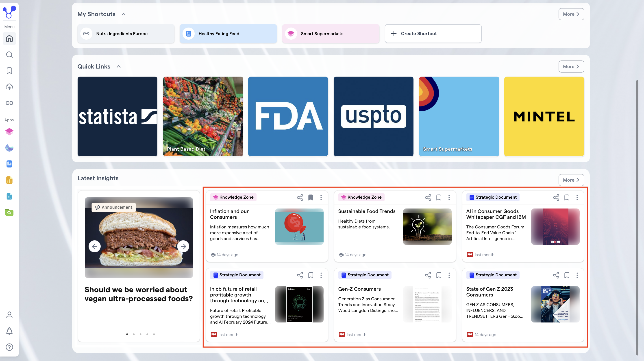The width and height of the screenshot is (644, 361).
Task: Share the In cb future of retail card
Action: click(300, 275)
